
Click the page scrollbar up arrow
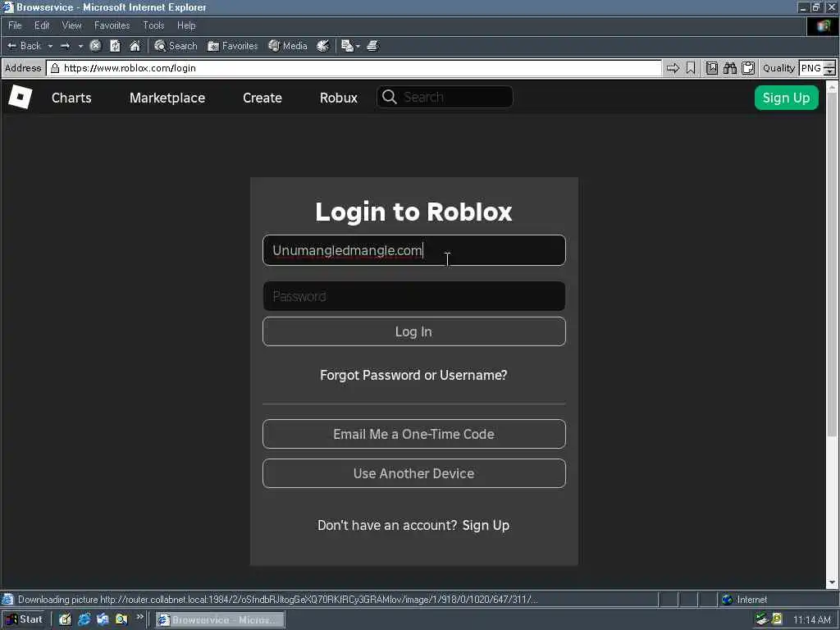(x=832, y=86)
